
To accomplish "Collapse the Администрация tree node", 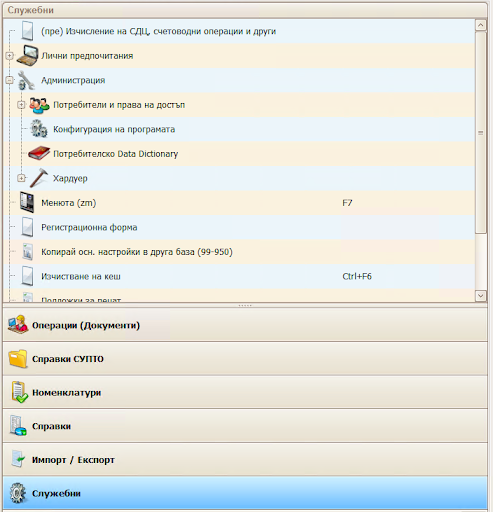I will coord(10,80).
